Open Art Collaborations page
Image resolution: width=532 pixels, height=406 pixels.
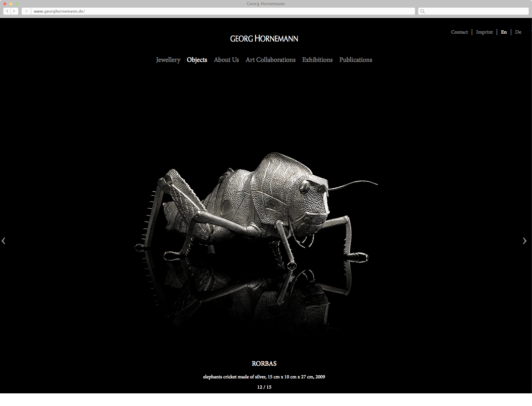tap(271, 60)
